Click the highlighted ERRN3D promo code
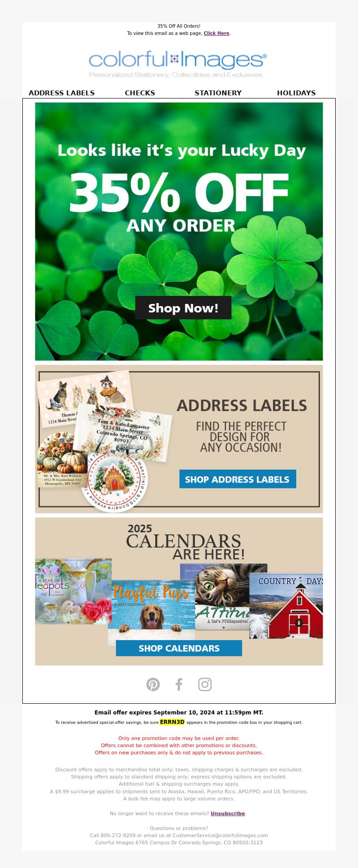The image size is (358, 868). coord(172,722)
